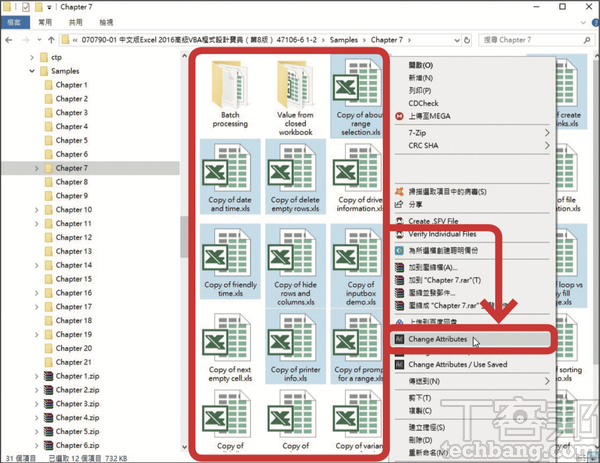The height and width of the screenshot is (463, 600).
Task: Select Copy of inputbox demo.xls file
Action: click(357, 266)
